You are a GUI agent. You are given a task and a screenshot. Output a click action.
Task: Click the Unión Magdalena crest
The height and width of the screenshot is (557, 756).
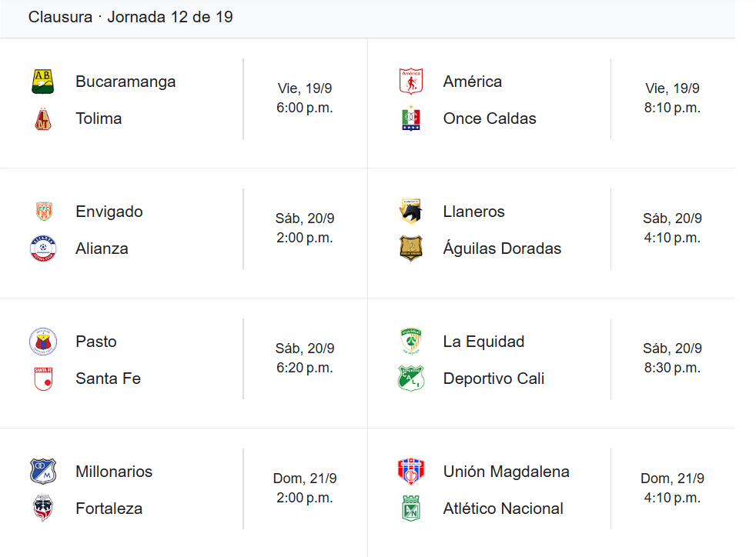tap(411, 472)
